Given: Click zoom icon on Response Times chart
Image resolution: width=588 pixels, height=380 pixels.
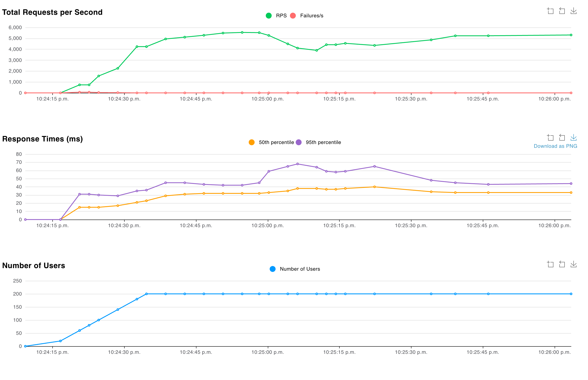Looking at the screenshot, I should (x=550, y=137).
